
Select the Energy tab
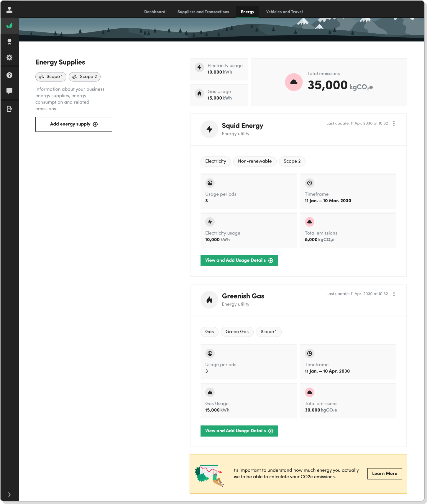click(x=247, y=12)
